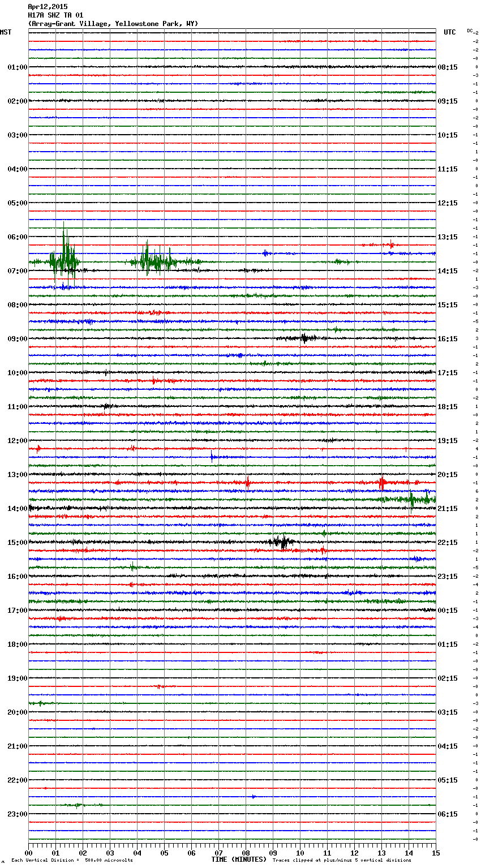The height and width of the screenshot is (868, 481).
Task: Click the 20:15 UTC time label
Action: coord(448,475)
